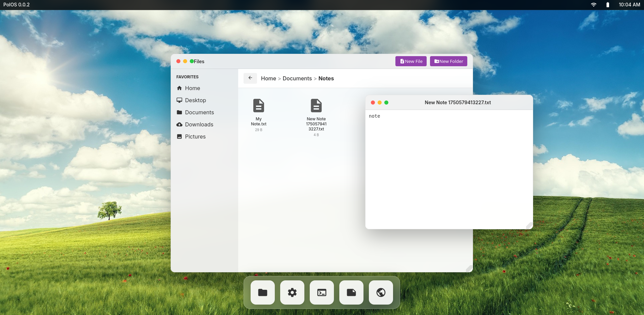Check the Wi-Fi status icon
Screen dimensions: 644x315
click(594, 5)
